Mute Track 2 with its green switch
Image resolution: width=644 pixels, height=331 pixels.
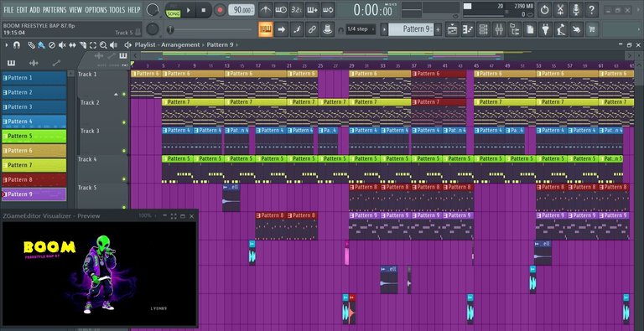coord(124,122)
